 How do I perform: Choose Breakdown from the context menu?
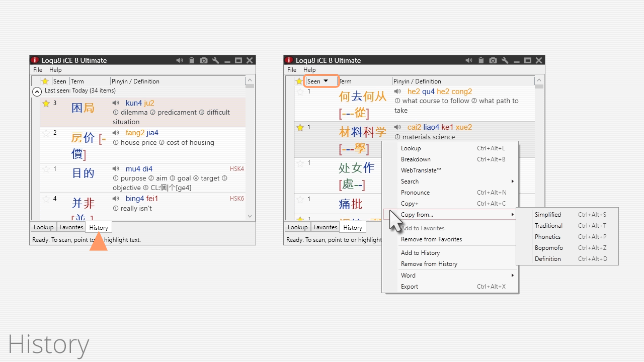(416, 159)
